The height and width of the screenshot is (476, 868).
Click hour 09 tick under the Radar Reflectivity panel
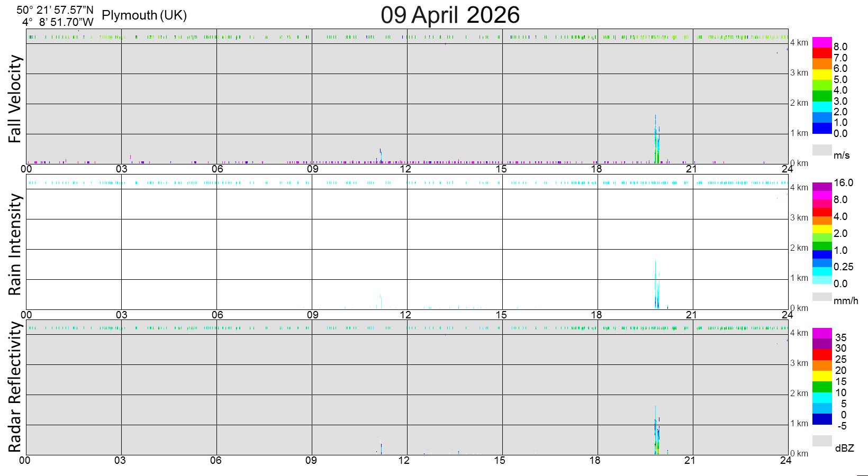coord(311,460)
